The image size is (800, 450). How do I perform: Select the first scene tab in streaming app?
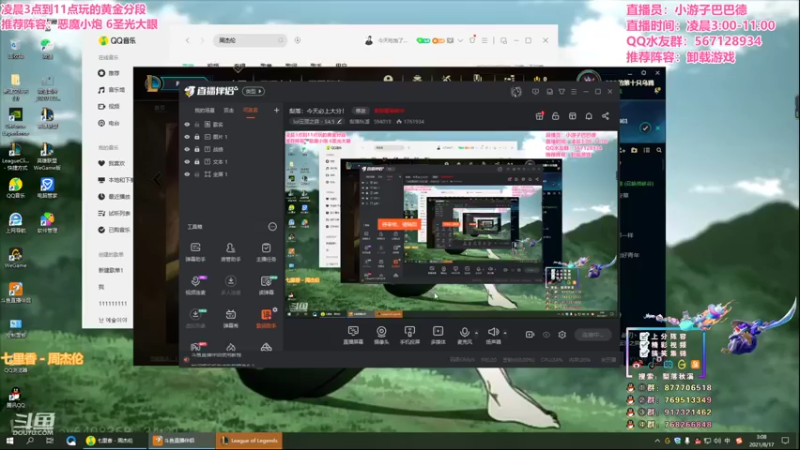[204, 110]
